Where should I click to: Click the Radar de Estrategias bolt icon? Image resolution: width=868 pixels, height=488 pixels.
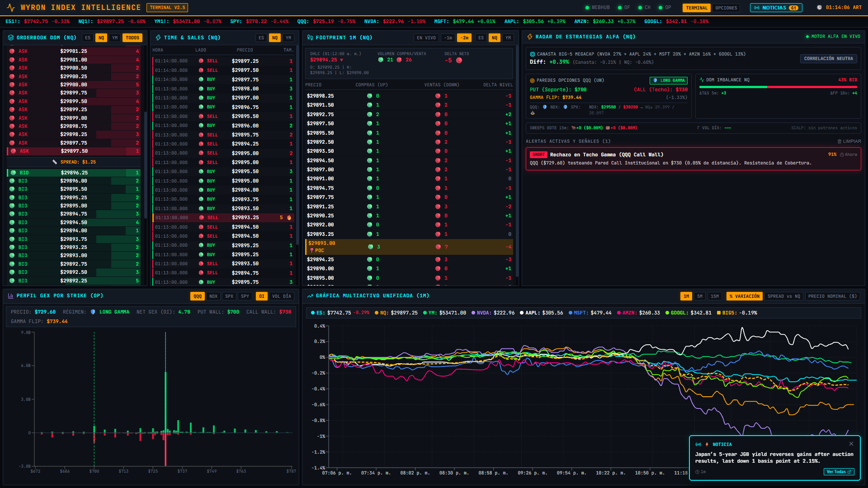530,37
